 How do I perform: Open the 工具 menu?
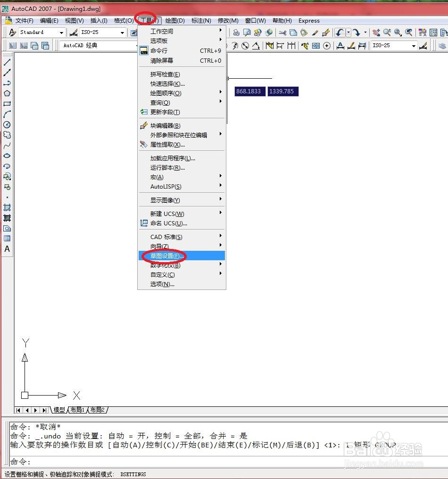tap(149, 20)
